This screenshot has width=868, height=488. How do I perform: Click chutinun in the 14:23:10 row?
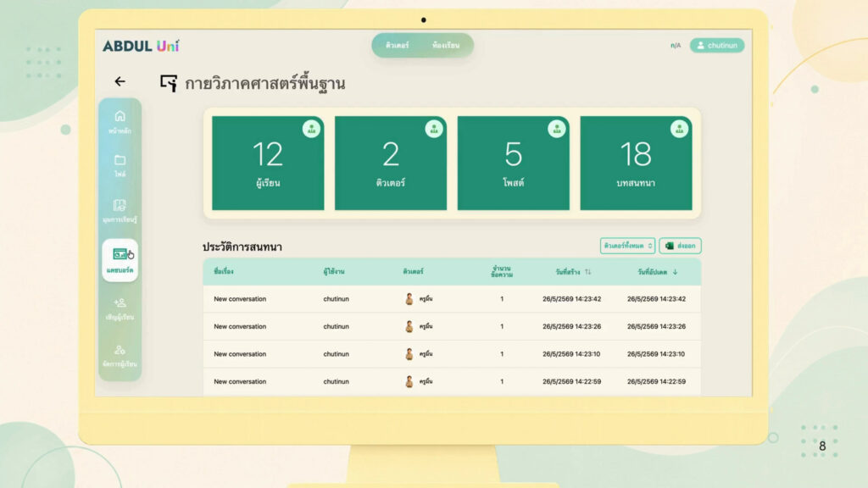tap(336, 354)
